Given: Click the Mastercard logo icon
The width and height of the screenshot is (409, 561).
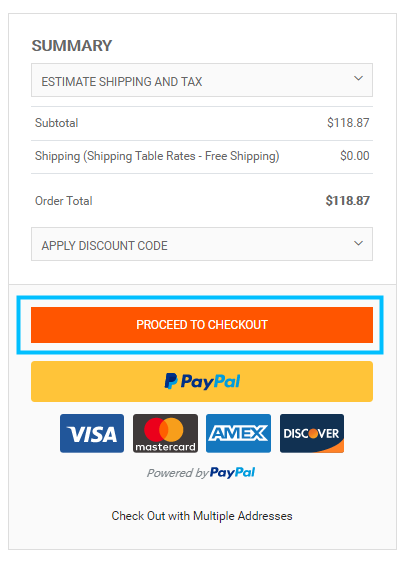Looking at the screenshot, I should coord(165,433).
